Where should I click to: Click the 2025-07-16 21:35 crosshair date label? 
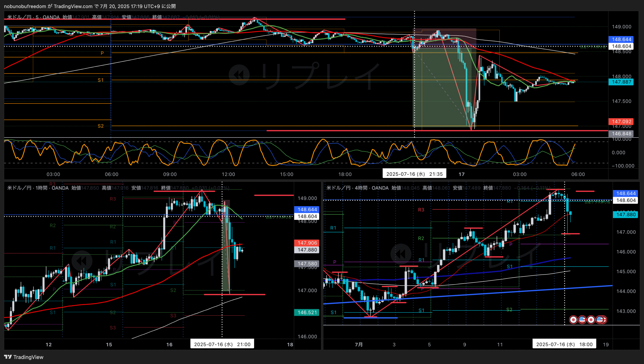click(x=414, y=174)
